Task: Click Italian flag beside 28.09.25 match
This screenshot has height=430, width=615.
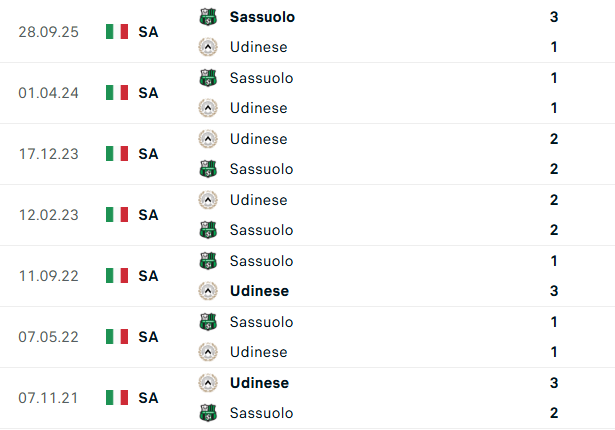Action: (117, 32)
